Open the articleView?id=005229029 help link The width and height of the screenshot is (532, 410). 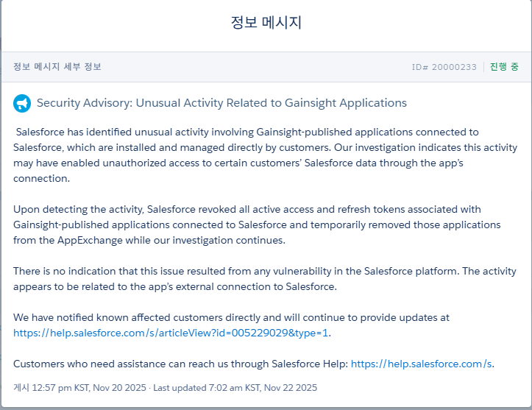point(171,333)
